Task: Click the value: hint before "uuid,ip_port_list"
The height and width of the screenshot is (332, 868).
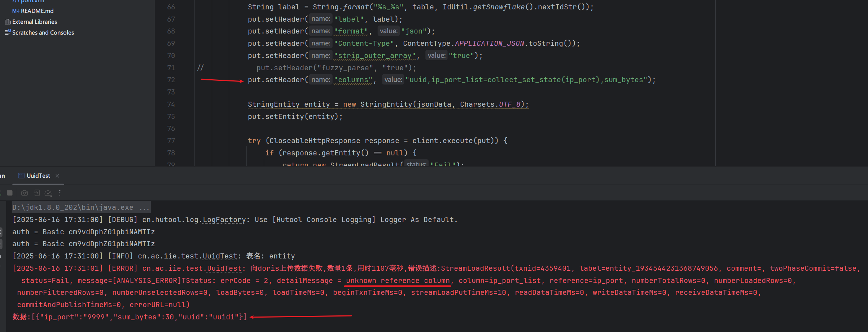Action: (393, 80)
